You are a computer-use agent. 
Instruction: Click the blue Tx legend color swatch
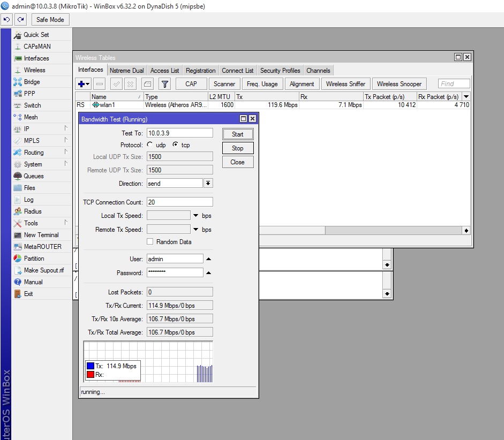click(91, 366)
